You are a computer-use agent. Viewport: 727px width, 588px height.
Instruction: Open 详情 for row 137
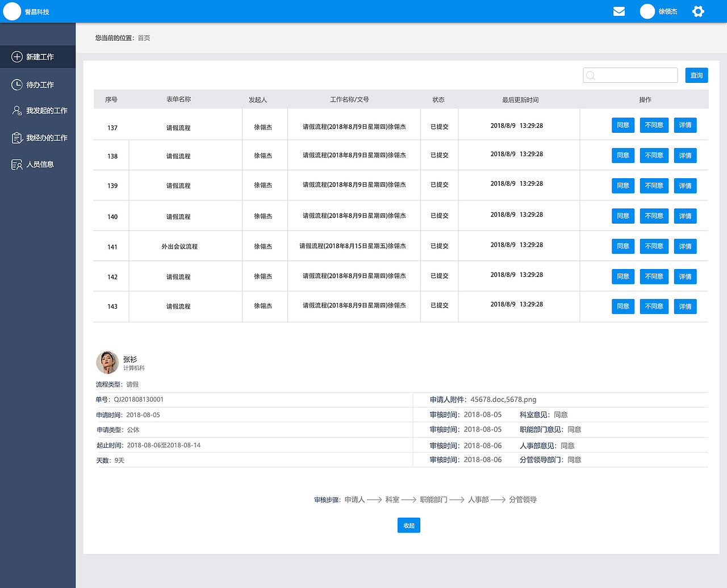[685, 125]
